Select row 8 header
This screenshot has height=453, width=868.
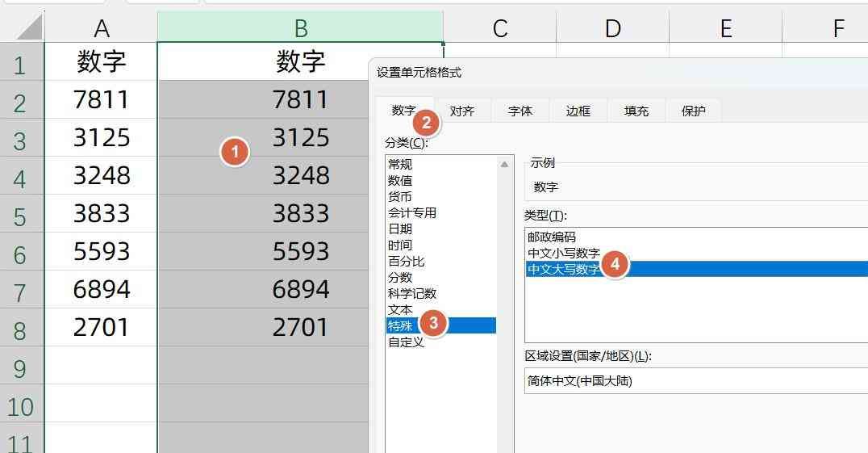pyautogui.click(x=22, y=328)
